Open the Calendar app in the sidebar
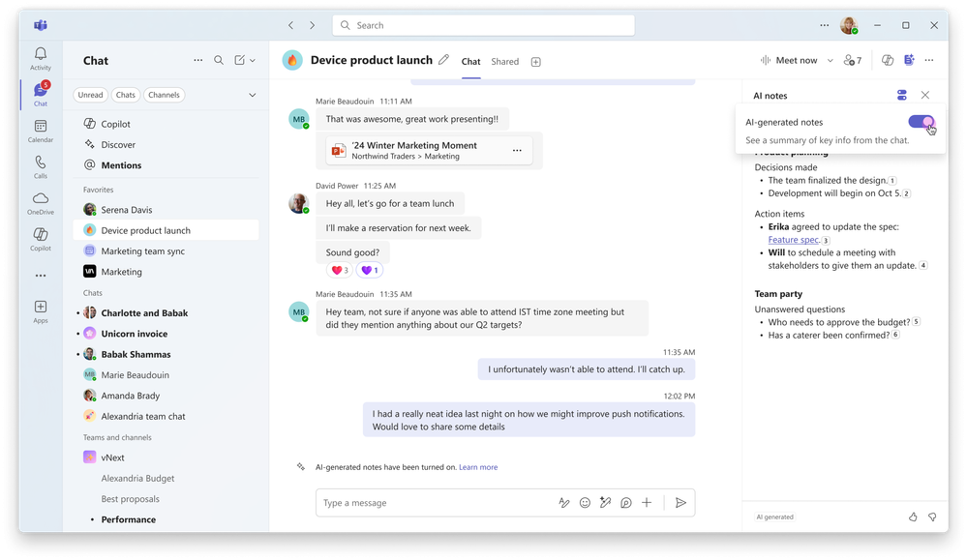The width and height of the screenshot is (967, 560). (x=40, y=131)
